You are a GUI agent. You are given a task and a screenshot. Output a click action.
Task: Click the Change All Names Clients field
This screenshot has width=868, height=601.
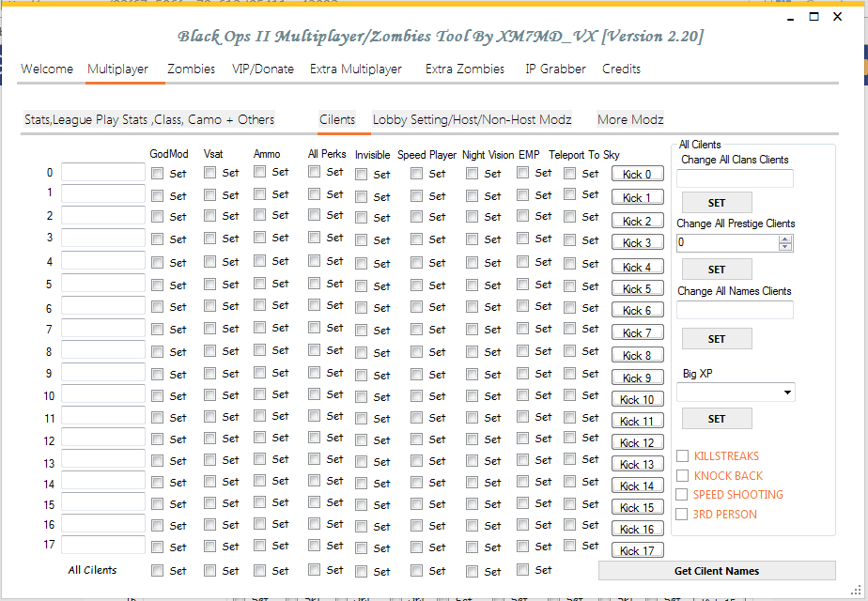pyautogui.click(x=736, y=310)
